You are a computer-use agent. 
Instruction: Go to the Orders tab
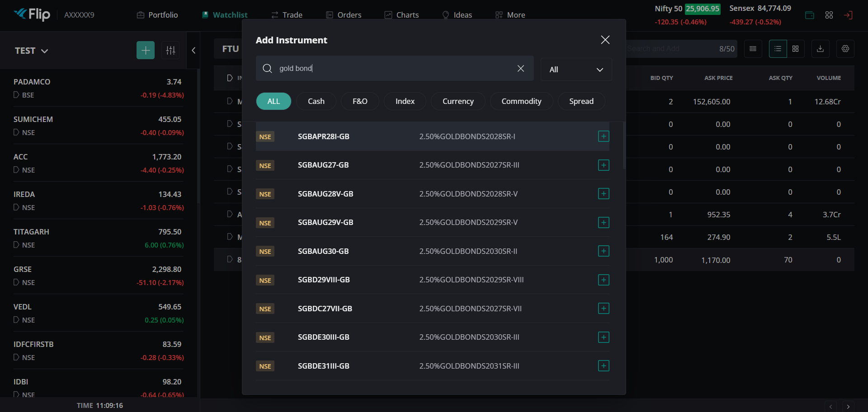(344, 15)
